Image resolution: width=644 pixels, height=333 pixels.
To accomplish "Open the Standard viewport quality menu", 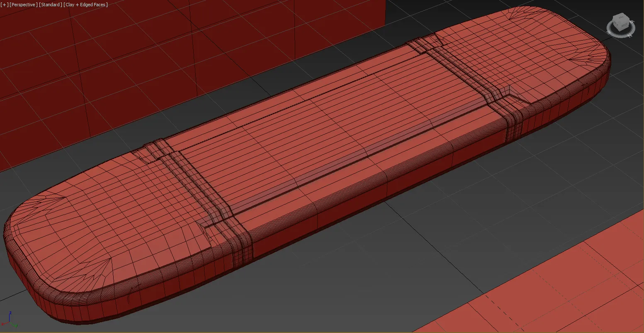I will point(51,5).
